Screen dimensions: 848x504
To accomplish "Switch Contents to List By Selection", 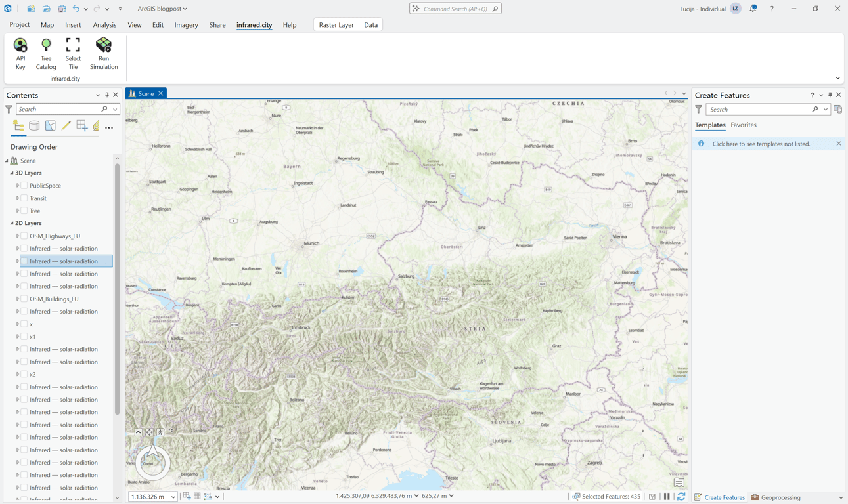I will tap(50, 126).
